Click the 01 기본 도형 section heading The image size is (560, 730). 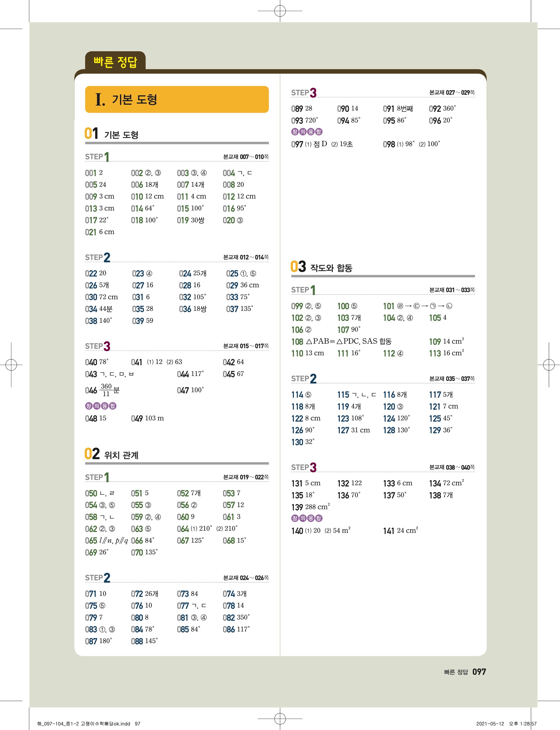[112, 134]
